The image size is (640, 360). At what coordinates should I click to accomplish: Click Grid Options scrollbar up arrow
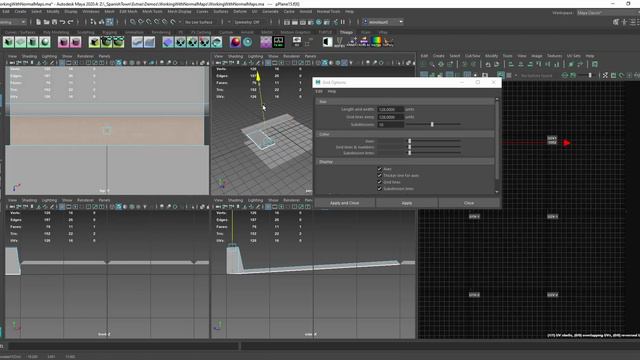497,99
